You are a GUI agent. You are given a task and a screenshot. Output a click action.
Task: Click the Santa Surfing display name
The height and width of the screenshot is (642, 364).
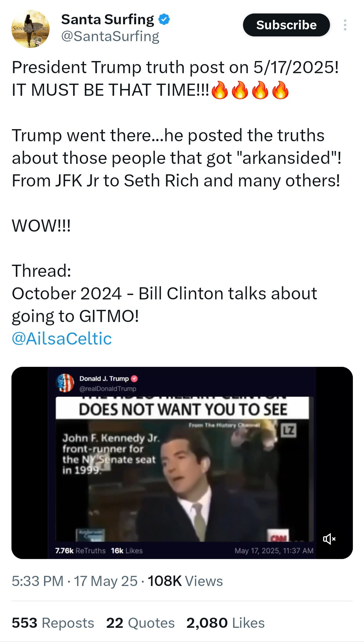coord(108,20)
